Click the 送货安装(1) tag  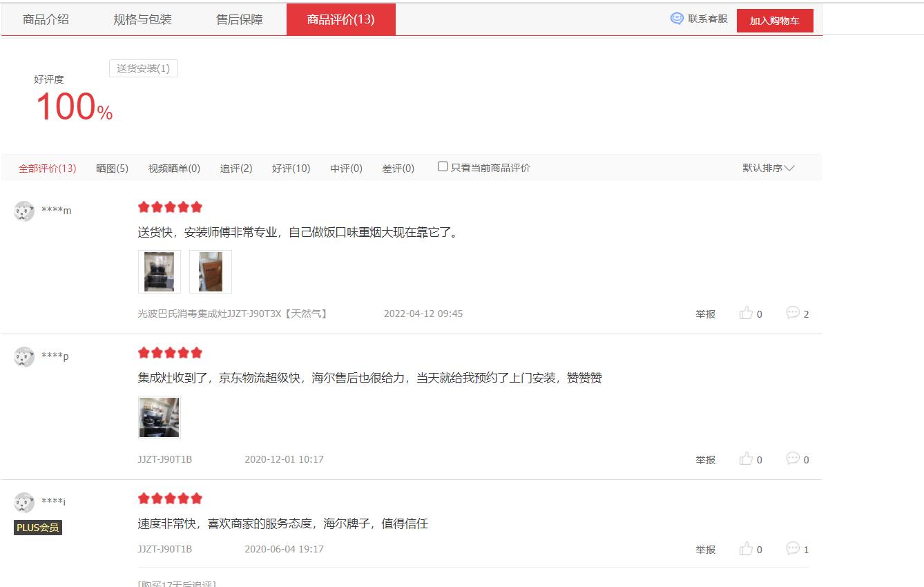pyautogui.click(x=143, y=68)
